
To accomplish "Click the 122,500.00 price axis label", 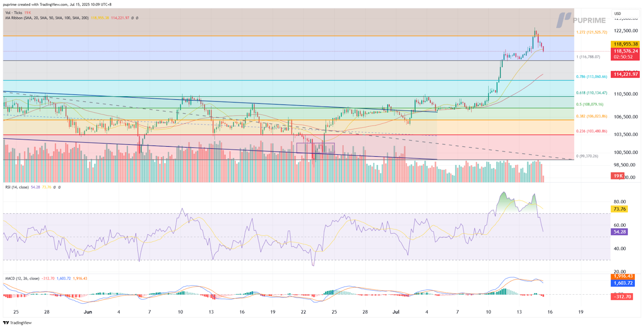I will (625, 31).
